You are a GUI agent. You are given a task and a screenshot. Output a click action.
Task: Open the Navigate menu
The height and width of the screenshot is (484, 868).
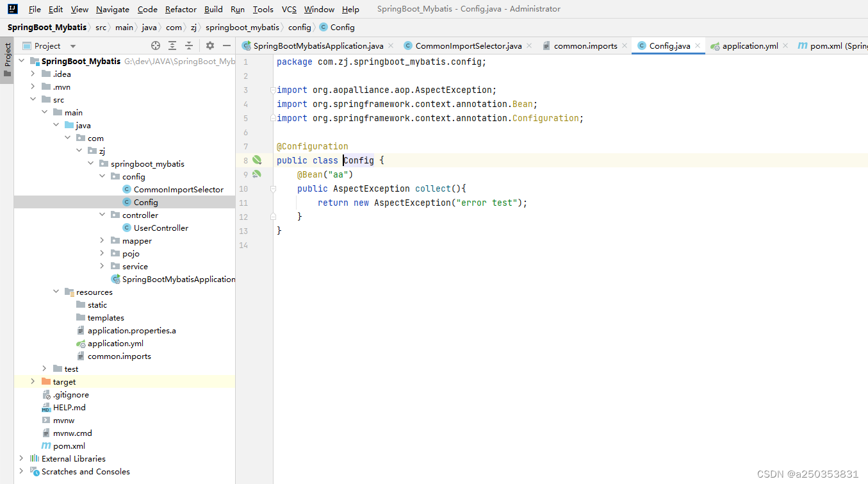tap(113, 9)
